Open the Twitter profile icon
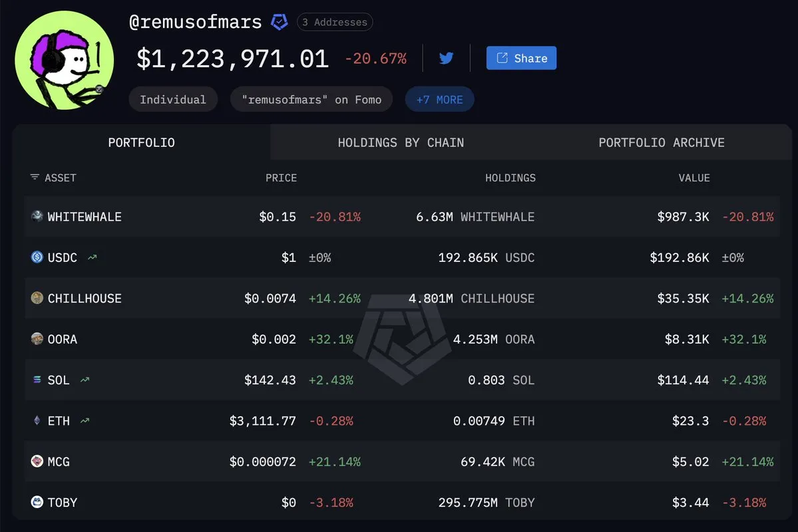The height and width of the screenshot is (532, 798). 447,59
